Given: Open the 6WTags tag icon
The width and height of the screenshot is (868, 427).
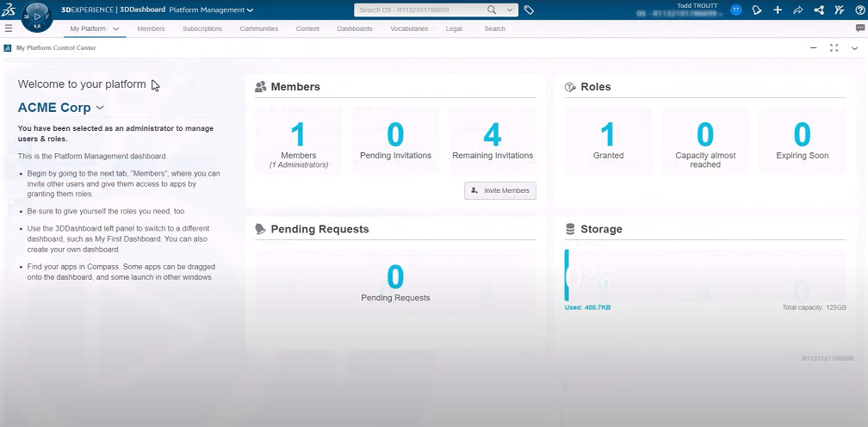Looking at the screenshot, I should click(529, 10).
